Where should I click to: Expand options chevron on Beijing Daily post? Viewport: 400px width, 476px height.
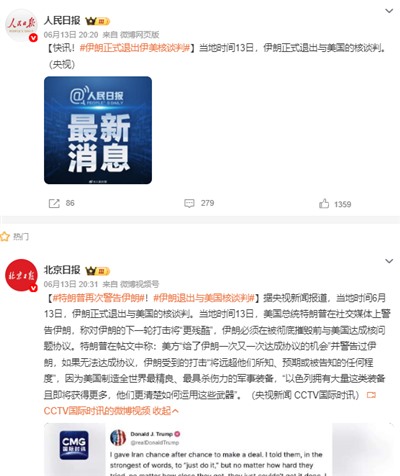point(389,261)
